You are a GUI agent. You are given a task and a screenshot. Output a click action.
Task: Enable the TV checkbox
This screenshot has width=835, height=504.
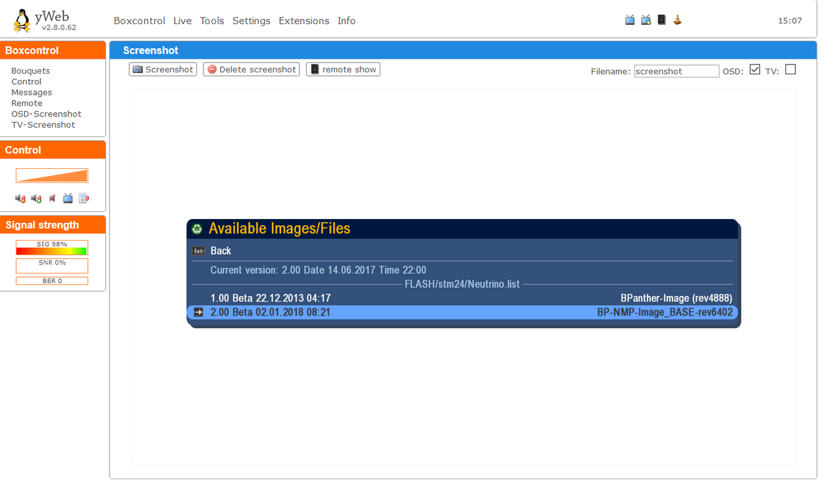[791, 70]
